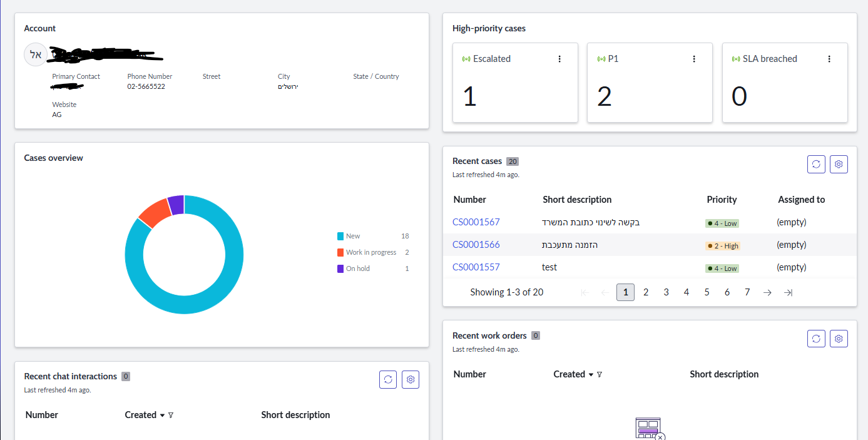Open Recent work orders settings gear

839,339
